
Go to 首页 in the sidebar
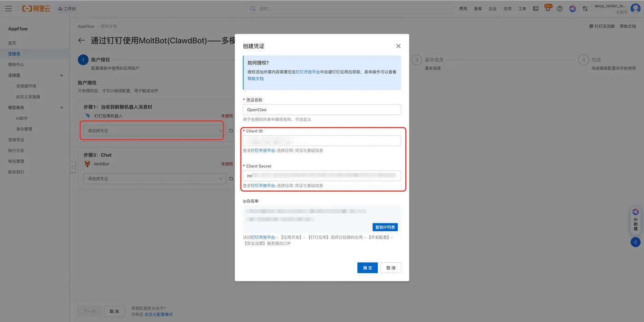tap(12, 43)
